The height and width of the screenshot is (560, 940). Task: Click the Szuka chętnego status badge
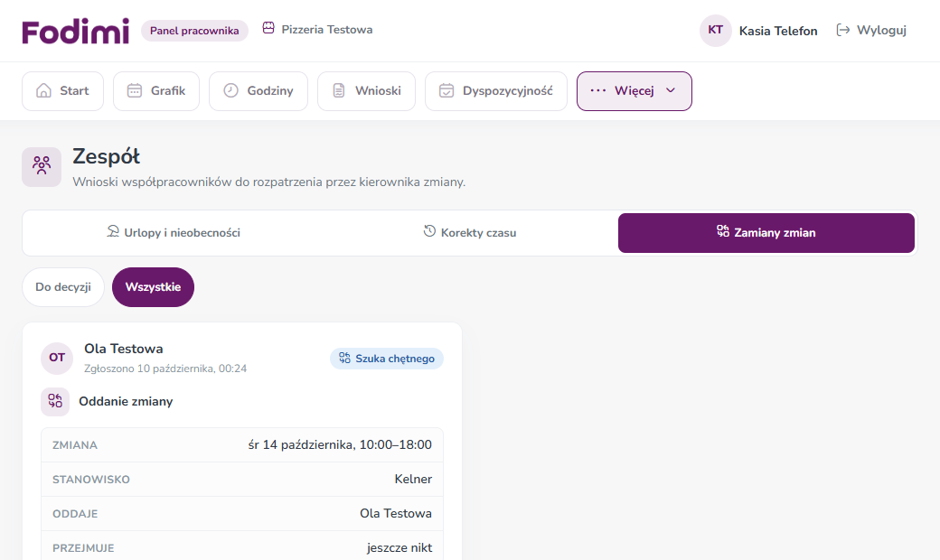coord(387,359)
